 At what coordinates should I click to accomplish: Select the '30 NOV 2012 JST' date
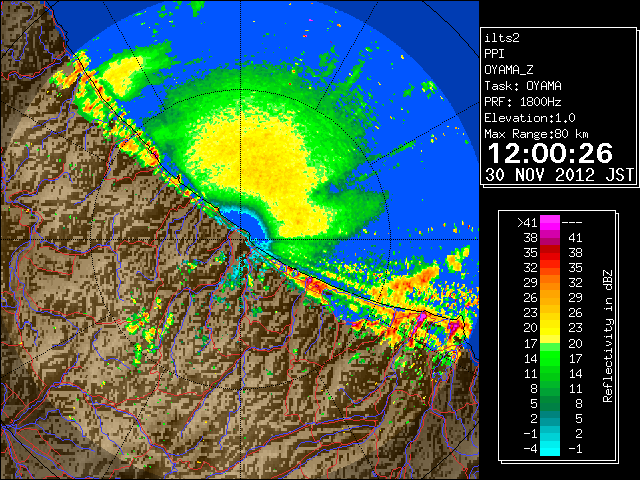(560, 175)
